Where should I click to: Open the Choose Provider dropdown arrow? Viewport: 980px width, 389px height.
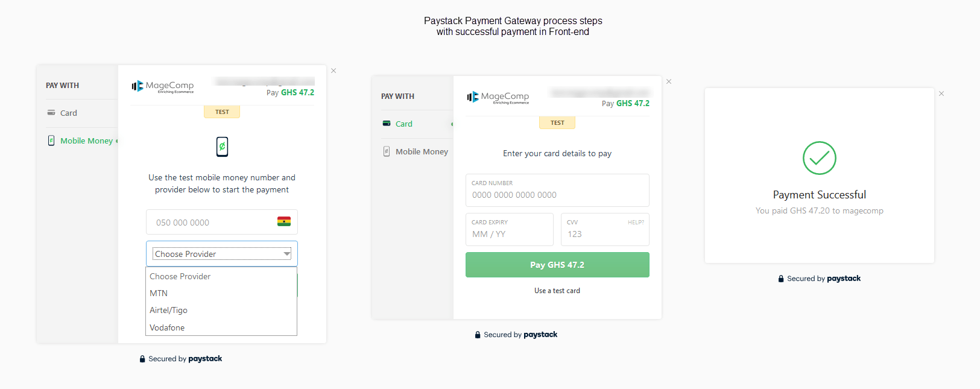pyautogui.click(x=286, y=254)
